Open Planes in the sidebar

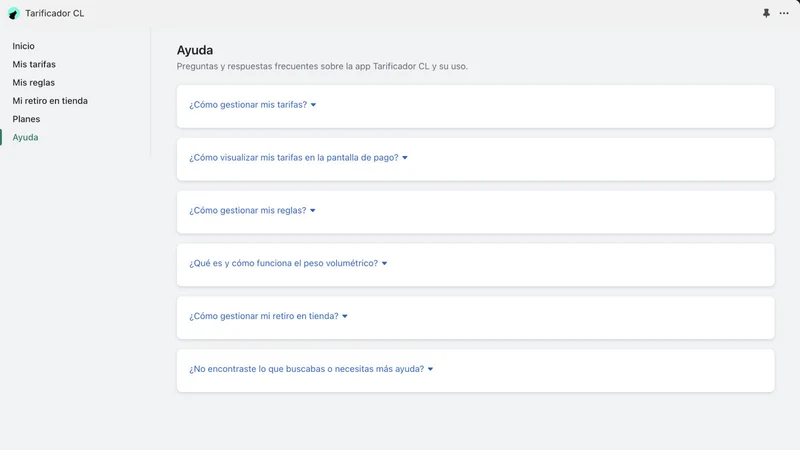click(x=26, y=119)
